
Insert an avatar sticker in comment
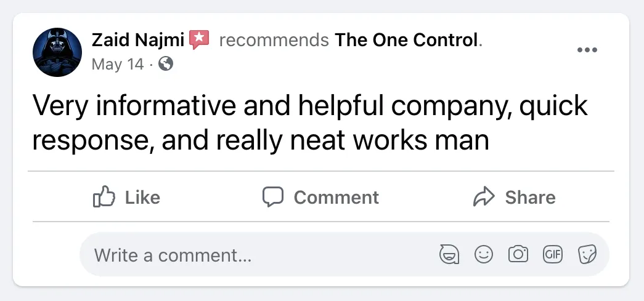click(449, 254)
